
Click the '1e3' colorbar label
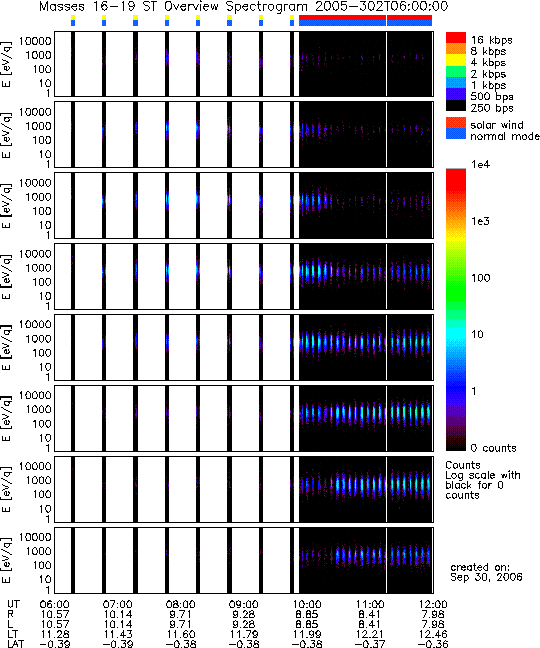[481, 221]
